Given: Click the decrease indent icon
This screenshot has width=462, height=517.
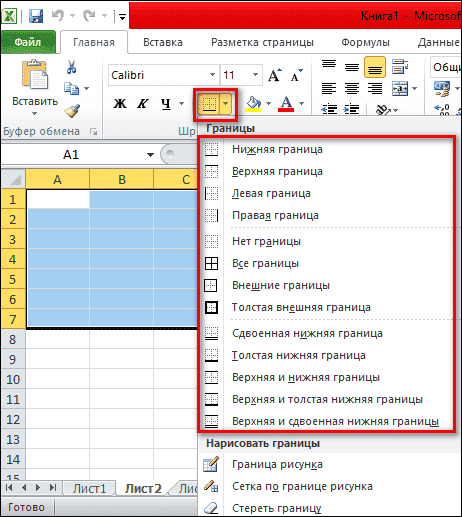Looking at the screenshot, I should [329, 109].
